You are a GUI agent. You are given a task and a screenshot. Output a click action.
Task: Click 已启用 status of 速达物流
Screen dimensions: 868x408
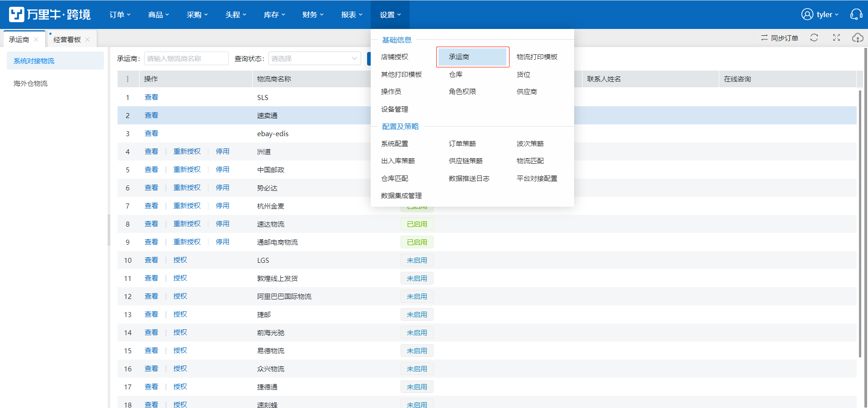click(x=417, y=224)
